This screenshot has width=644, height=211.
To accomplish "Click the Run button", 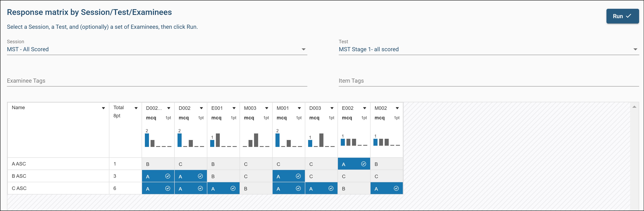I will (x=622, y=16).
